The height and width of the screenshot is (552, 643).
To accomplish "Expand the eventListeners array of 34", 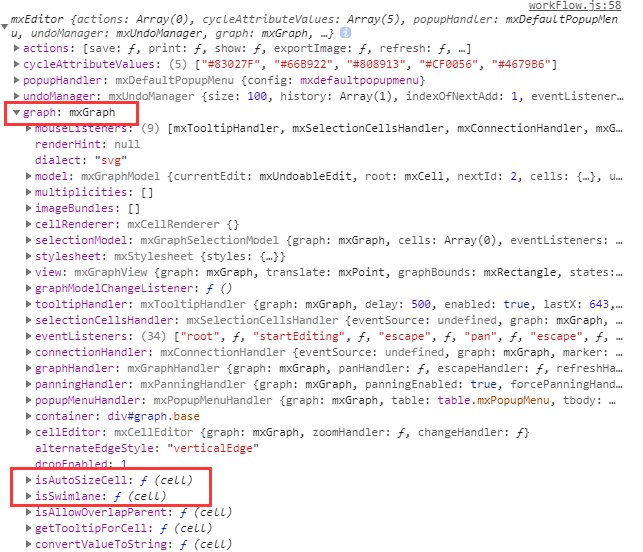I will pos(28,336).
